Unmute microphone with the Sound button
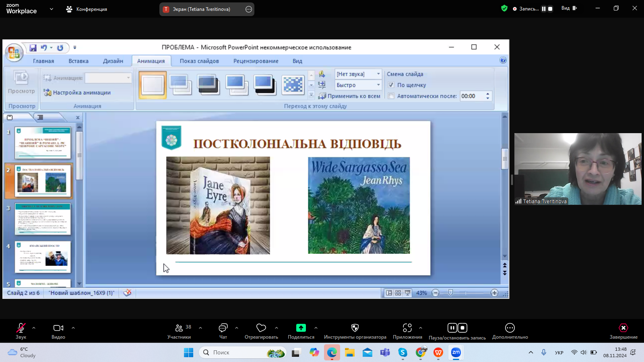Image resolution: width=644 pixels, height=362 pixels. [x=21, y=328]
